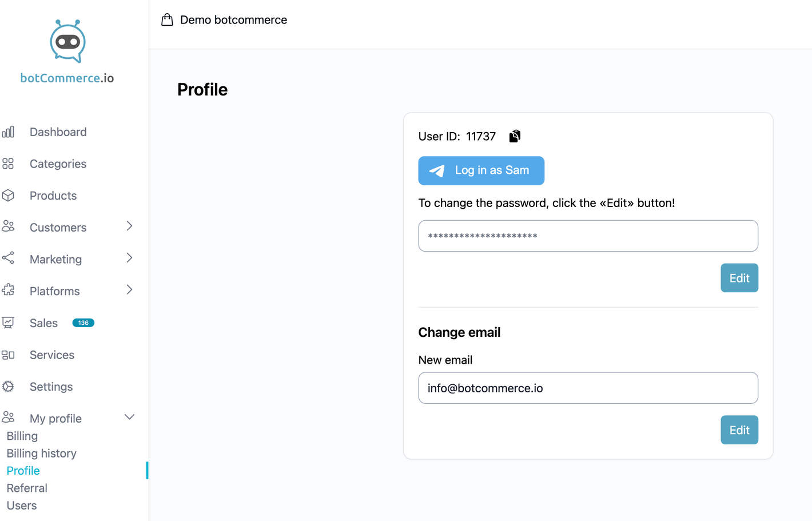Screen dimensions: 812x521
Task: Click the change password instruction text
Action: (x=546, y=203)
